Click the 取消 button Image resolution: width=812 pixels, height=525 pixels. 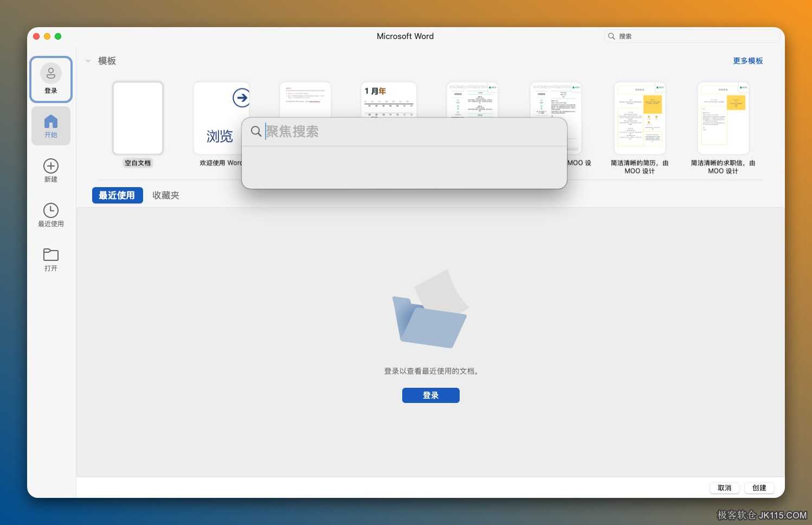click(725, 488)
